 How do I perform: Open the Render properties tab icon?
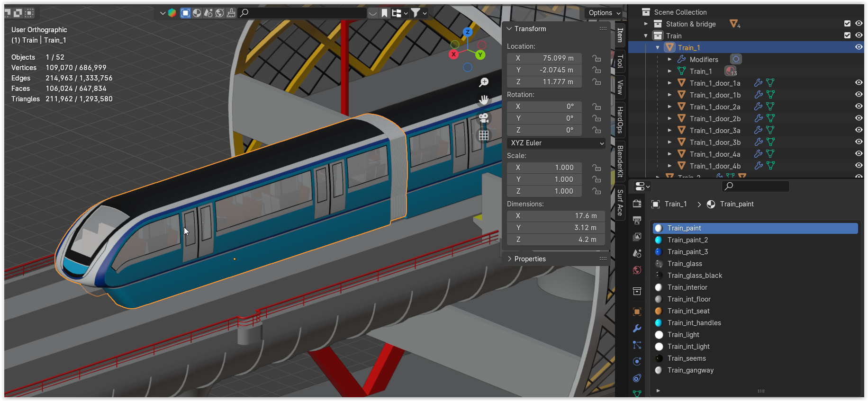point(637,204)
